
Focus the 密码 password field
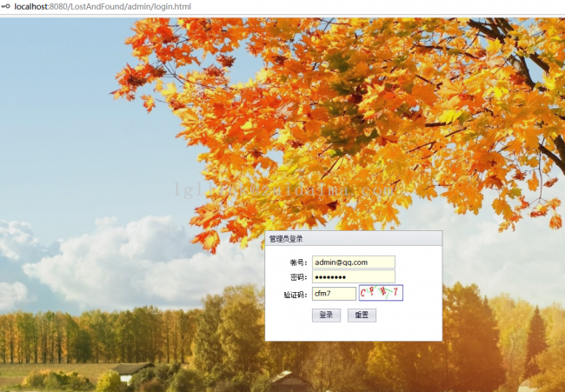353,277
